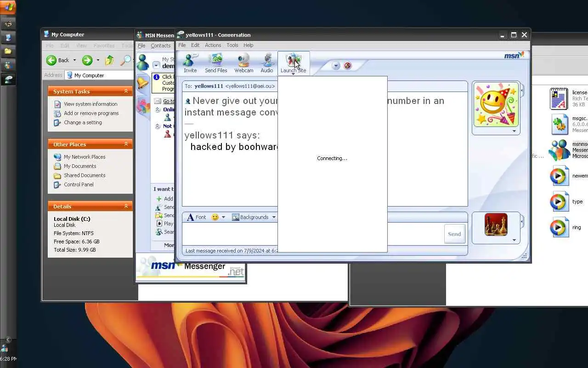Open My Documents from Other Places
Viewport: 588px width, 368px height.
click(x=80, y=166)
